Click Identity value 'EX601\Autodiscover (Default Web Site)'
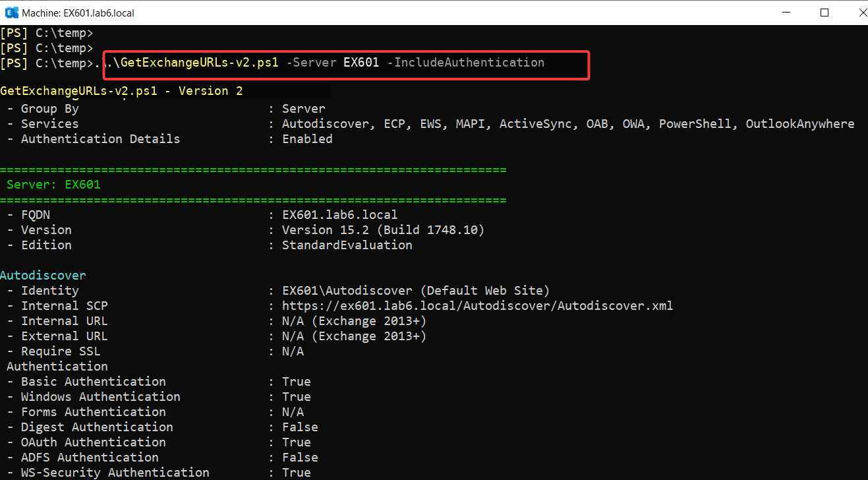 pyautogui.click(x=416, y=291)
